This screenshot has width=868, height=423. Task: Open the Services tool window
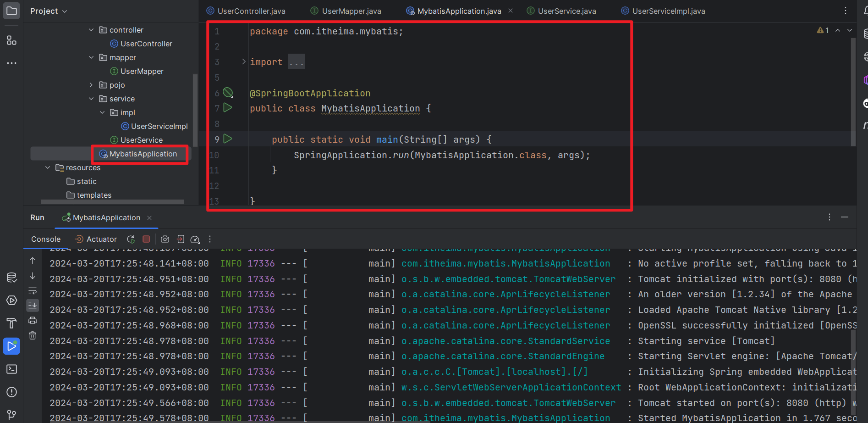pyautogui.click(x=11, y=300)
